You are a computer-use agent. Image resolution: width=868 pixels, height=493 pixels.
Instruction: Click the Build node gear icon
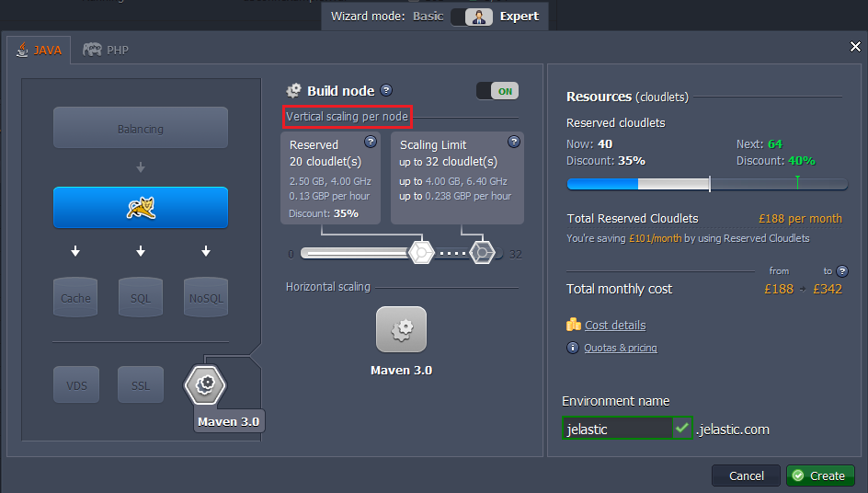[293, 90]
